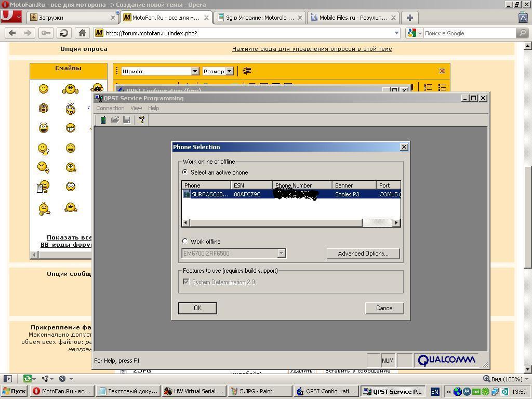Click the green Opera Link sync icon
The image size is (532, 399).
[x=27, y=379]
